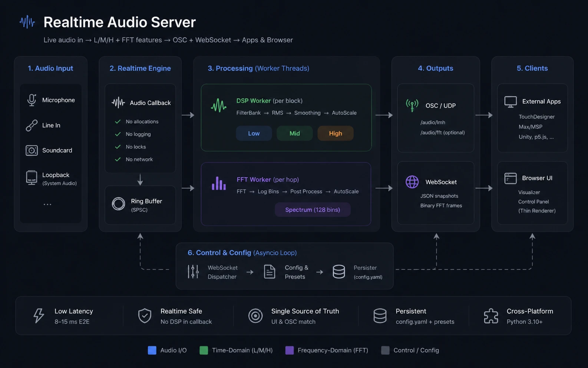The image size is (588, 368).
Task: Click the 2. Realtime Engine heading
Action: tap(140, 68)
